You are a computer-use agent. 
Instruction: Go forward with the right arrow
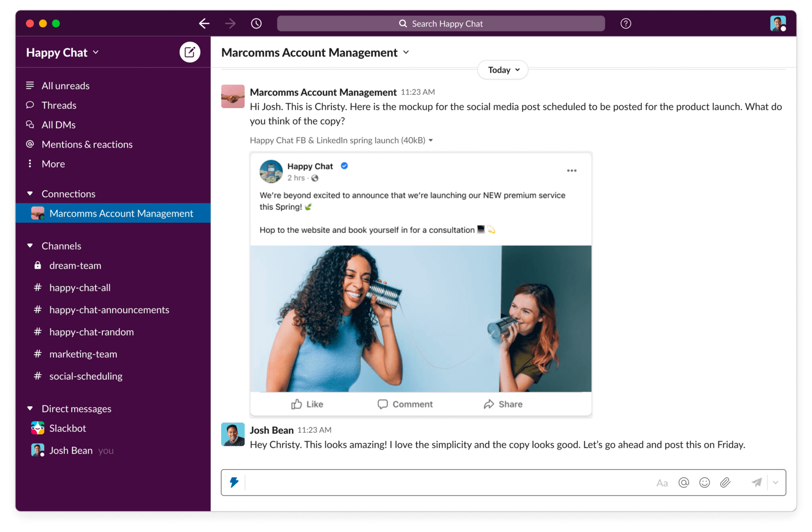click(230, 23)
